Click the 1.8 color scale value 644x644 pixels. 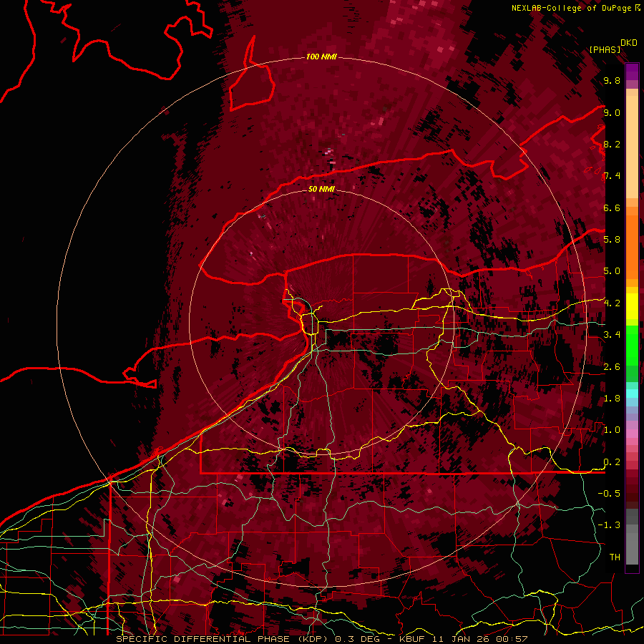point(612,399)
